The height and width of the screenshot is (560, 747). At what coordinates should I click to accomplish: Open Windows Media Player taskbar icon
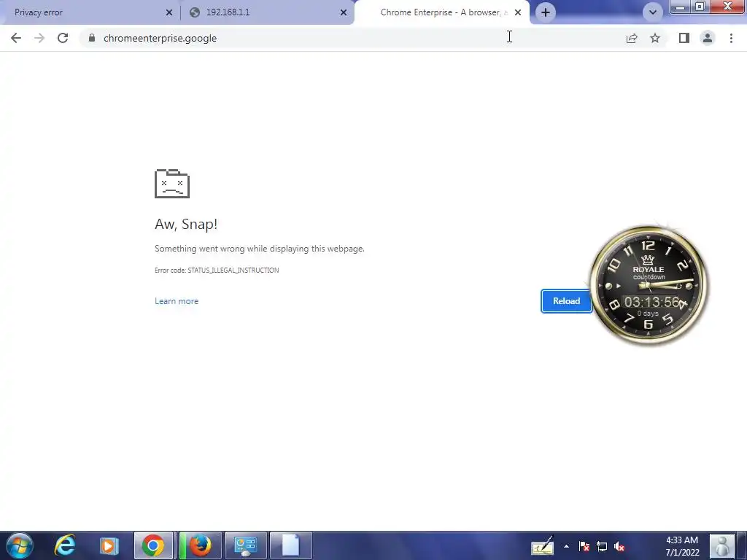[109, 545]
